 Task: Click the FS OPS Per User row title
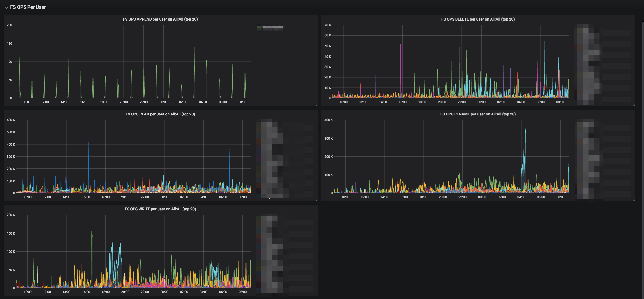tap(28, 7)
